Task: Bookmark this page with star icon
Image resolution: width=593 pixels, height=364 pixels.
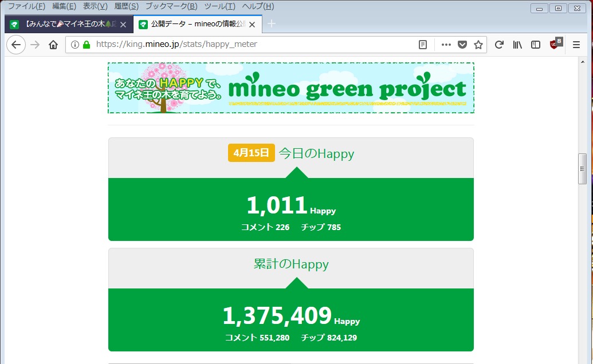Action: (x=478, y=45)
